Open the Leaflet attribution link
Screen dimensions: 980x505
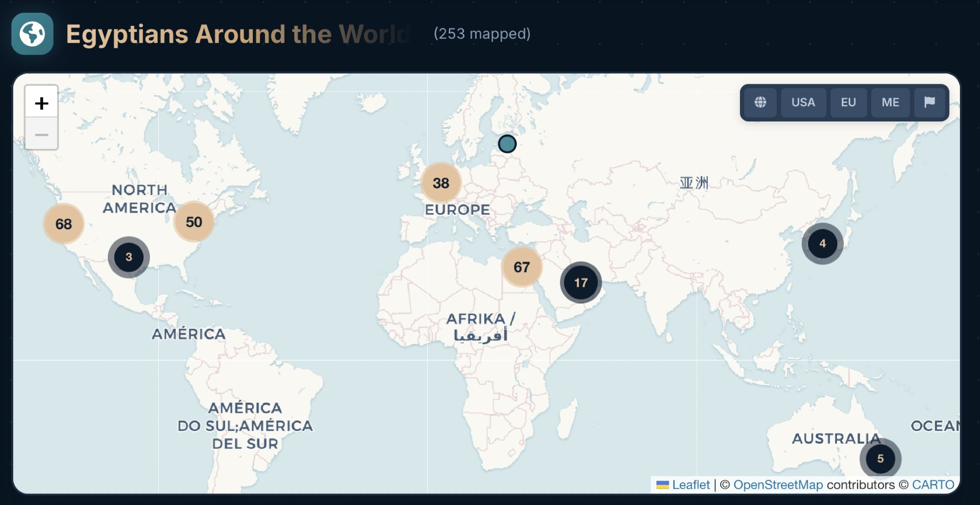point(690,485)
